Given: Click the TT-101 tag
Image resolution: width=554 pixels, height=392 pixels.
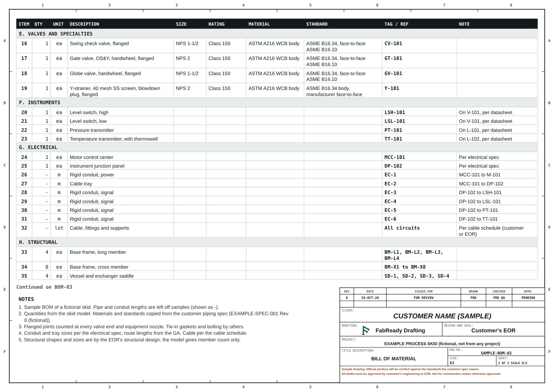Looking at the screenshot, I should pyautogui.click(x=393, y=139).
